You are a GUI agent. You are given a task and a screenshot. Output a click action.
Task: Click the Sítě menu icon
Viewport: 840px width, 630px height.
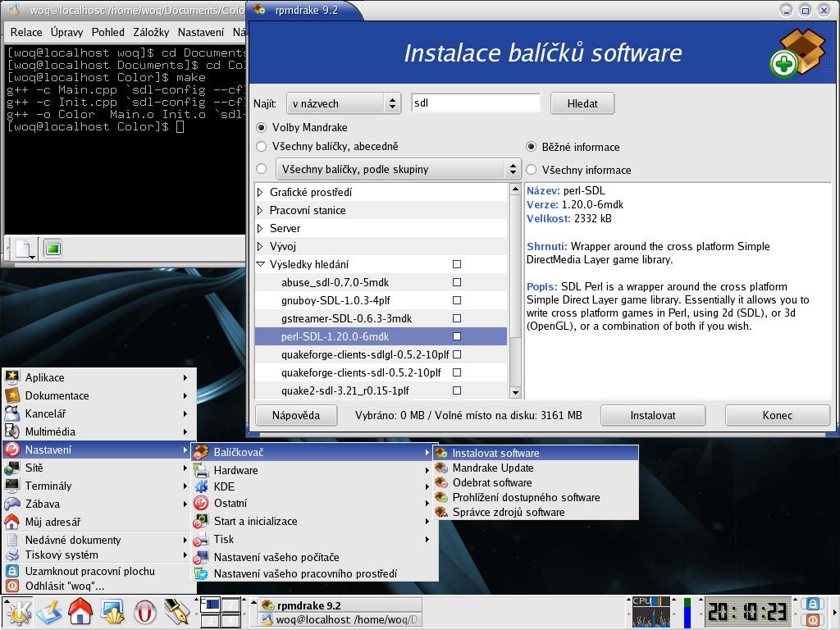coord(12,468)
